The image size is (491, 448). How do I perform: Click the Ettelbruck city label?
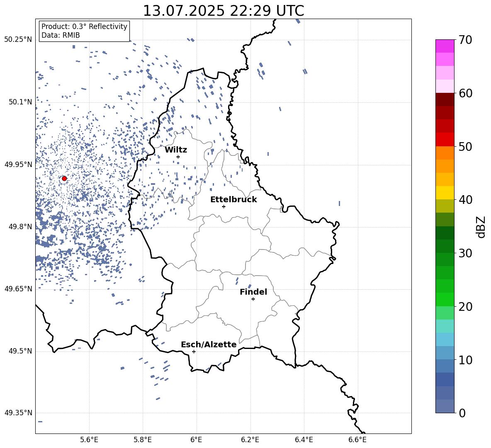pyautogui.click(x=233, y=200)
